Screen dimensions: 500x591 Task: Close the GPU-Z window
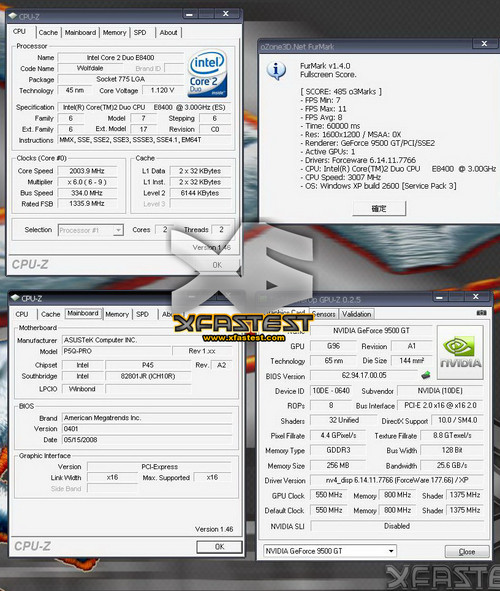[x=476, y=297]
